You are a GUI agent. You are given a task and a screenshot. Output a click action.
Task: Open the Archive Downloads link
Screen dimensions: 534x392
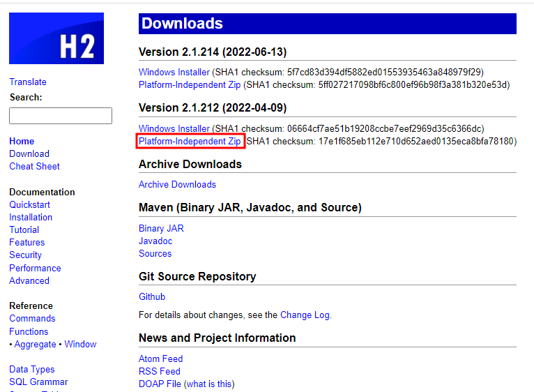pos(178,184)
